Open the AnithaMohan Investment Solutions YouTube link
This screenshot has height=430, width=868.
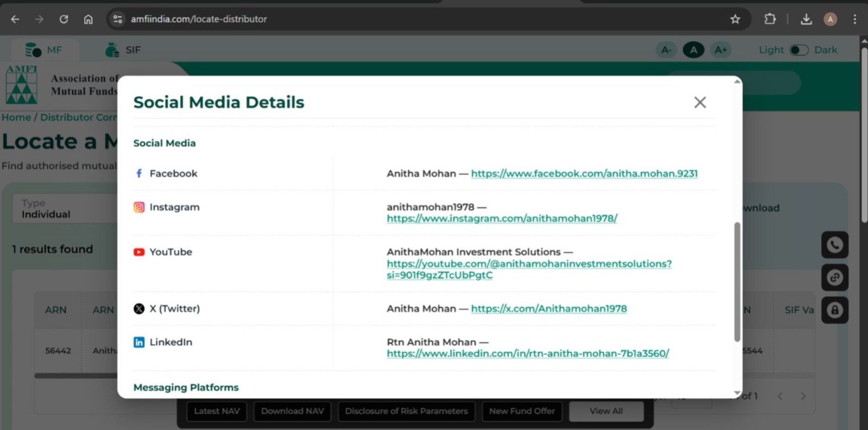click(x=529, y=269)
